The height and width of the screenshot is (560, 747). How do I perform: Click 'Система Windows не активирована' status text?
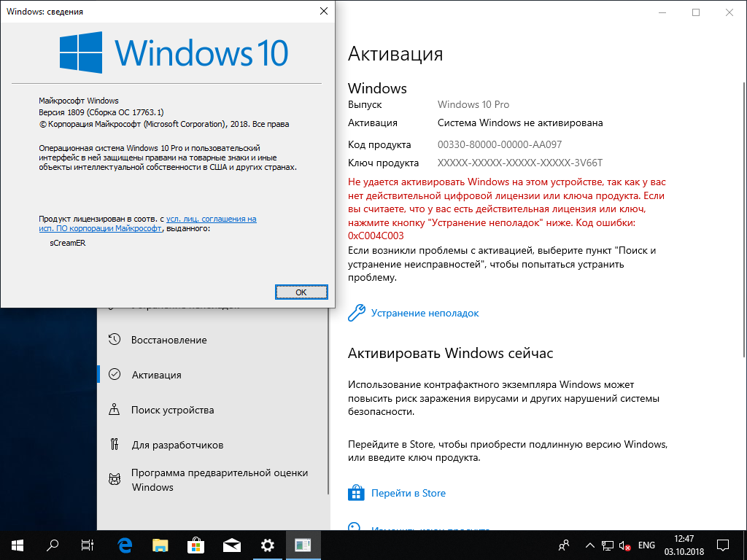pos(520,122)
